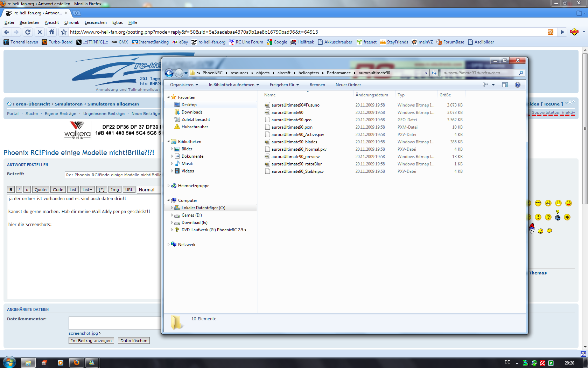Click the underline u formatting button
This screenshot has width=588, height=368.
pos(27,190)
